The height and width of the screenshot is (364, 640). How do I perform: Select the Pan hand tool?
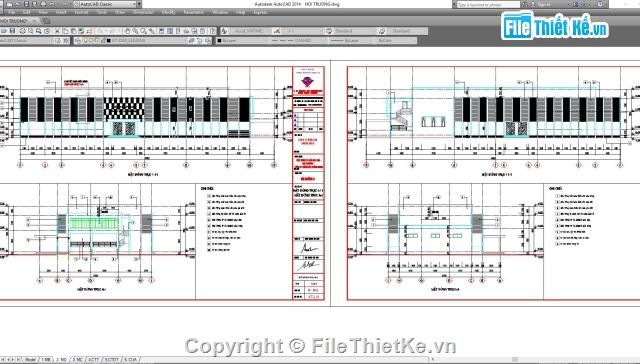click(127, 31)
